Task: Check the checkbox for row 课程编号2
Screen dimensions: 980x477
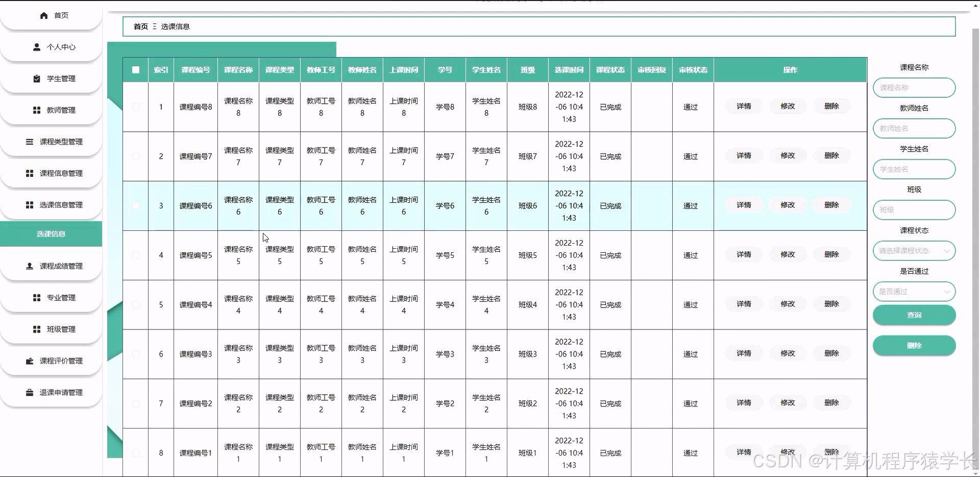Action: (136, 403)
